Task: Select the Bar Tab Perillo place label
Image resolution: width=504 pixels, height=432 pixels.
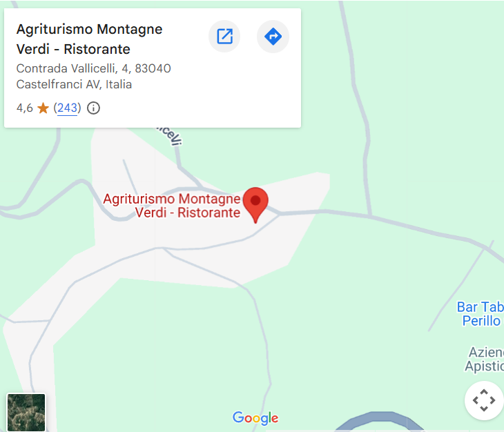Action: pyautogui.click(x=481, y=314)
